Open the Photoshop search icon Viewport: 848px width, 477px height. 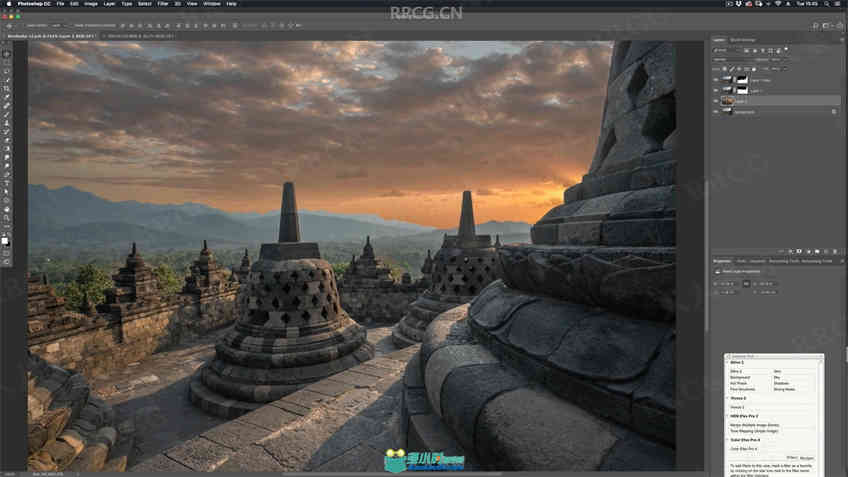coord(816,25)
